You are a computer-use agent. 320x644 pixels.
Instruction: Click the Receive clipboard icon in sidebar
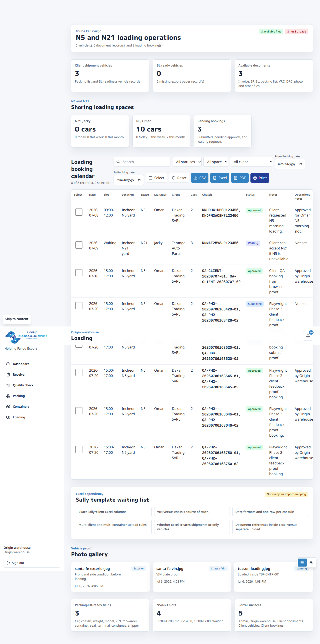(8, 375)
